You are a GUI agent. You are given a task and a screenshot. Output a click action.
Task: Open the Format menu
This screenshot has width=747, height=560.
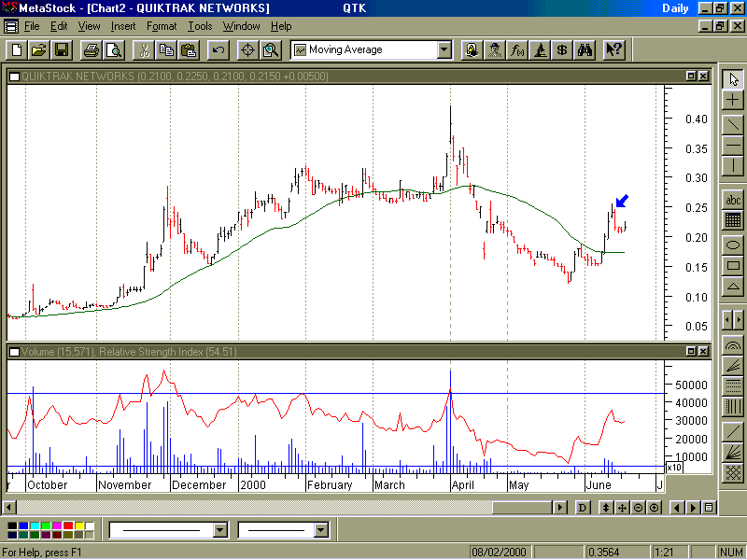pyautogui.click(x=162, y=26)
